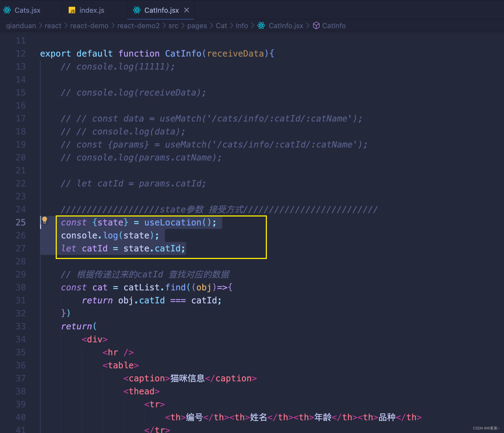Click the <div> tag on line 34

95,339
